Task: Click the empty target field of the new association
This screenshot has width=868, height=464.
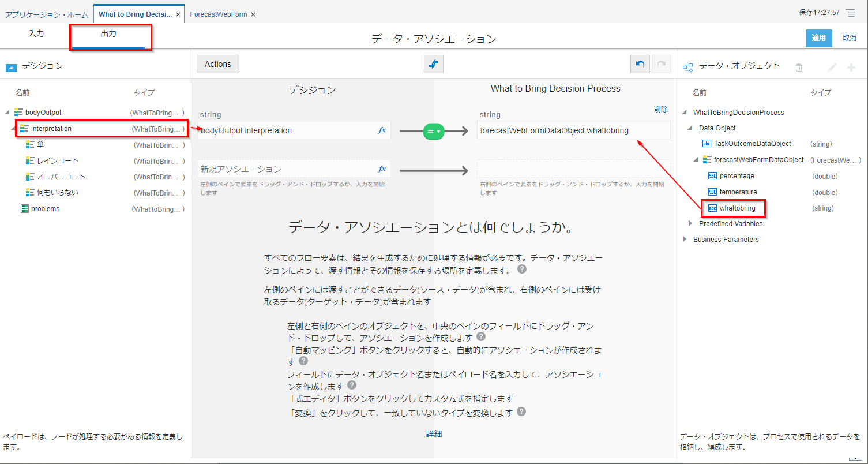Action: pyautogui.click(x=573, y=169)
